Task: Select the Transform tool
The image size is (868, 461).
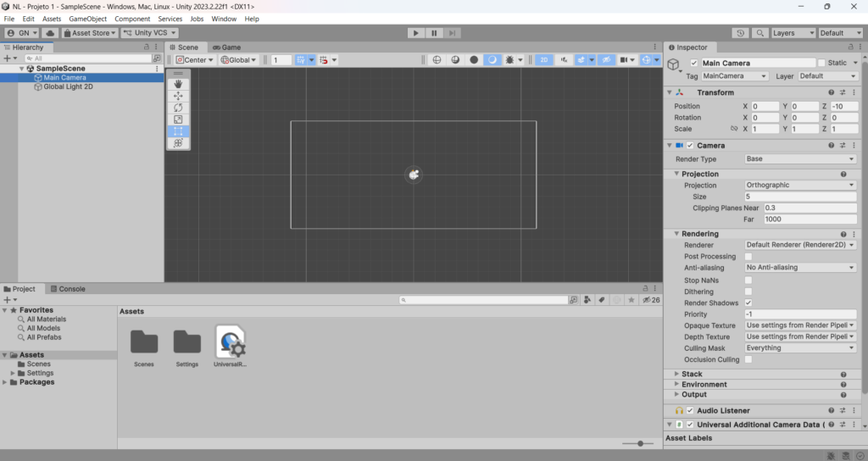Action: pyautogui.click(x=178, y=142)
